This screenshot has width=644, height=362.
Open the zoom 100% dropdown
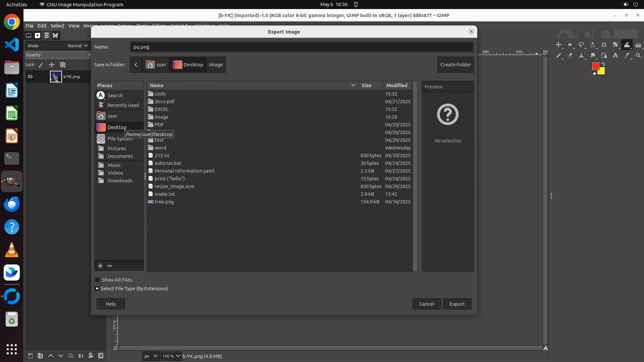pos(178,356)
